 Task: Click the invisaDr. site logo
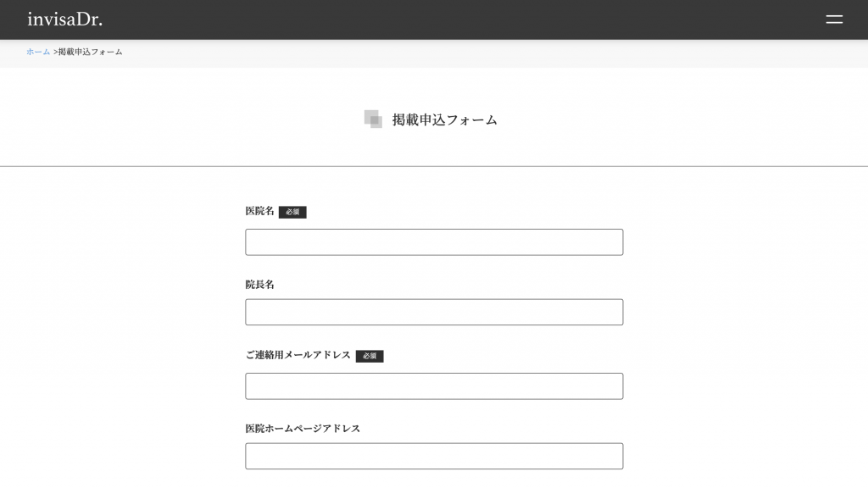coord(64,19)
